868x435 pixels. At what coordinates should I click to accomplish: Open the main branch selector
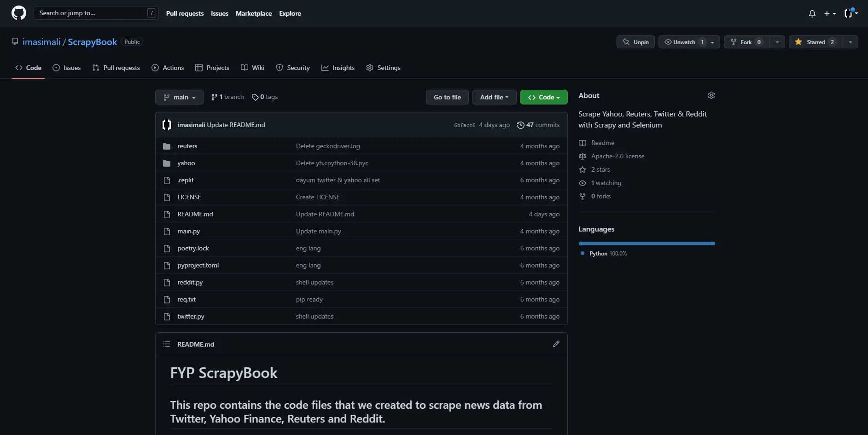click(x=179, y=97)
